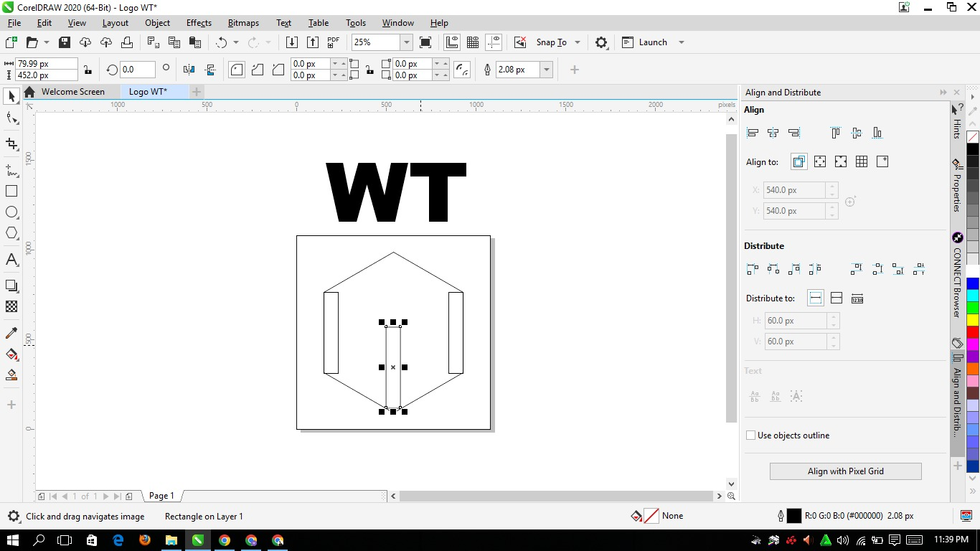Open the Effects menu
This screenshot has height=551, width=980.
tap(199, 23)
